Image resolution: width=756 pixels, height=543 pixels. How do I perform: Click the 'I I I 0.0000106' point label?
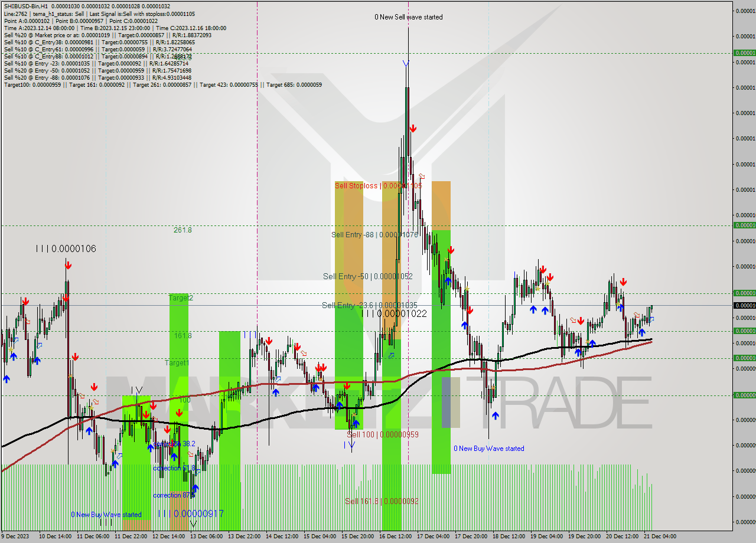tap(66, 248)
